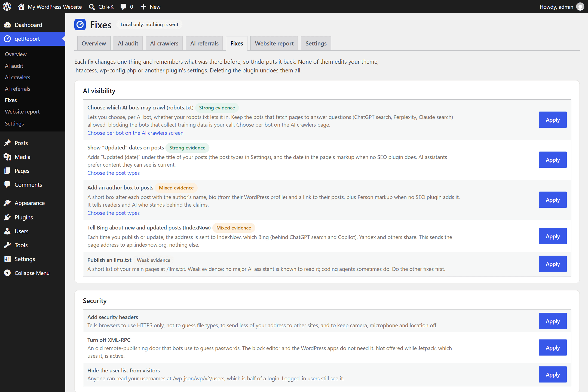588x392 pixels.
Task: Switch to the AI referrals tab
Action: coord(204,43)
